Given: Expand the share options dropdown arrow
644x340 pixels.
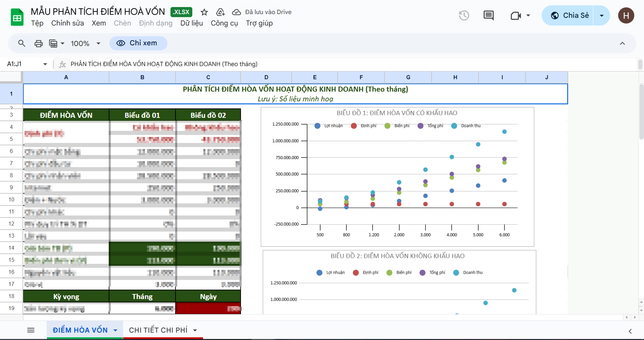Looking at the screenshot, I should coord(601,15).
